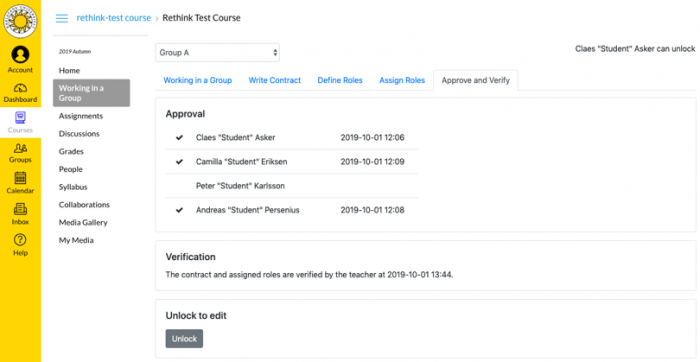Image resolution: width=700 pixels, height=362 pixels.
Task: Open the Group A dropdown
Action: [x=217, y=53]
